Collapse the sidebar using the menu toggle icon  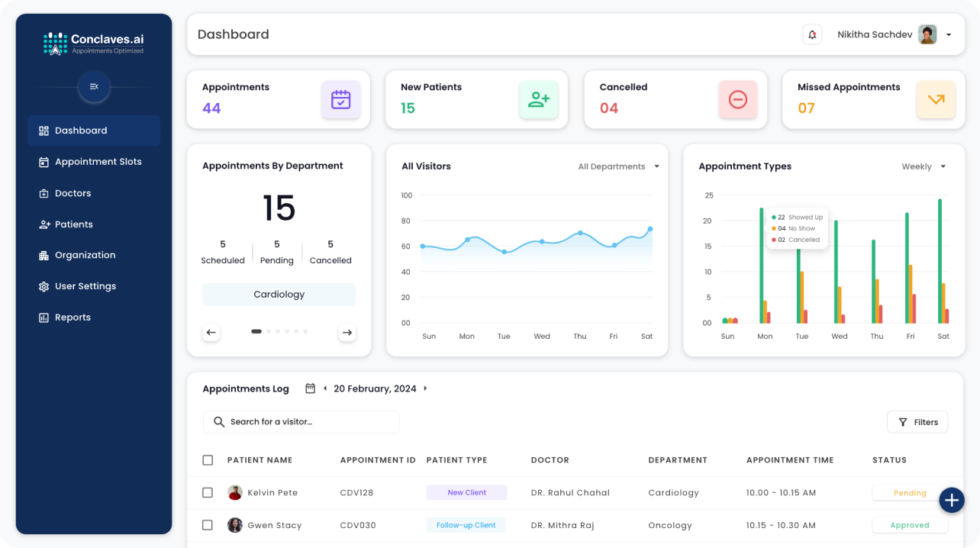pos(94,87)
